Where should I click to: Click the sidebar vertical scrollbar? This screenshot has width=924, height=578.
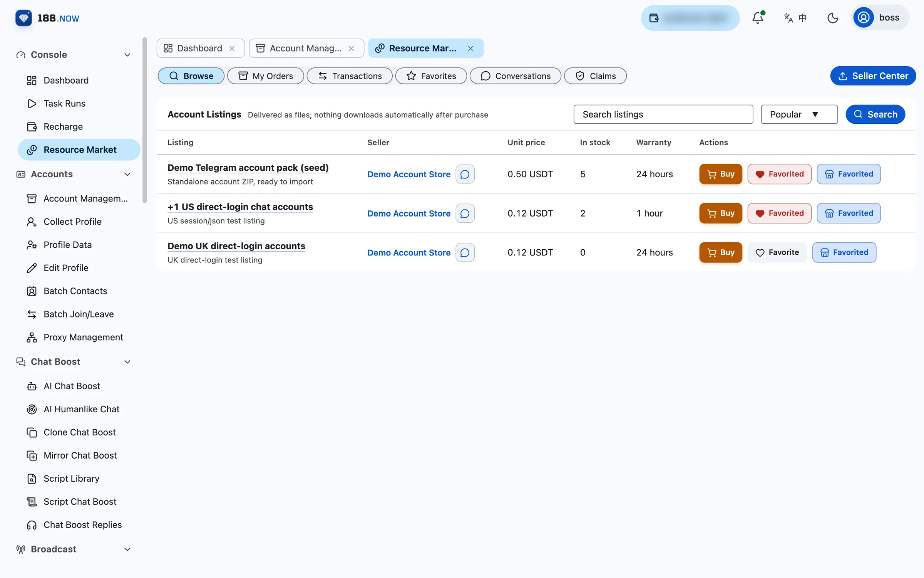pos(145,119)
